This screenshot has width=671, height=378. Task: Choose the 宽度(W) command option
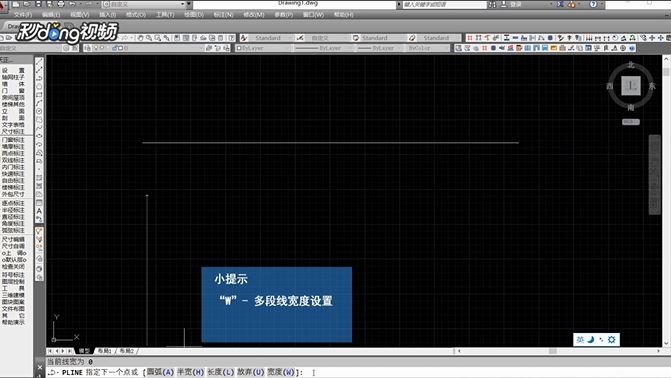tap(281, 372)
